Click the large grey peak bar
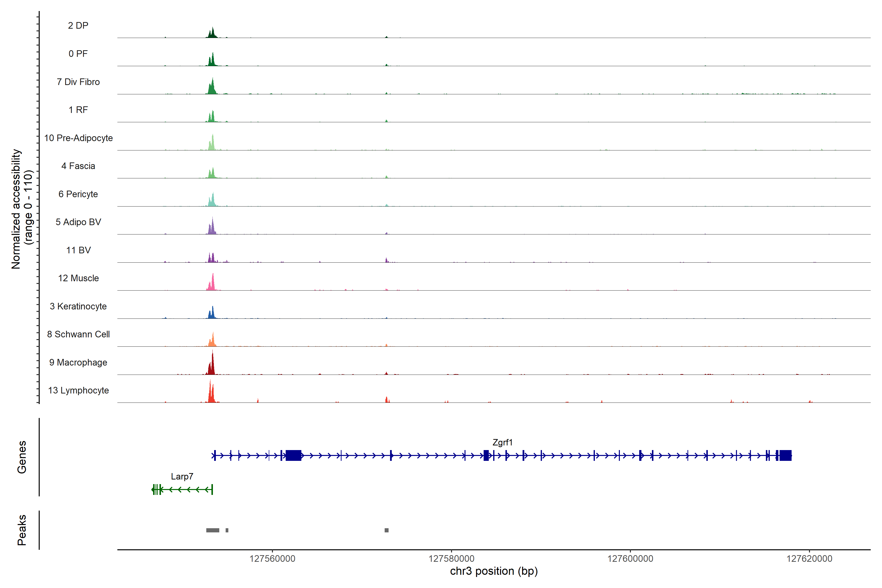882x588 pixels. click(x=213, y=530)
